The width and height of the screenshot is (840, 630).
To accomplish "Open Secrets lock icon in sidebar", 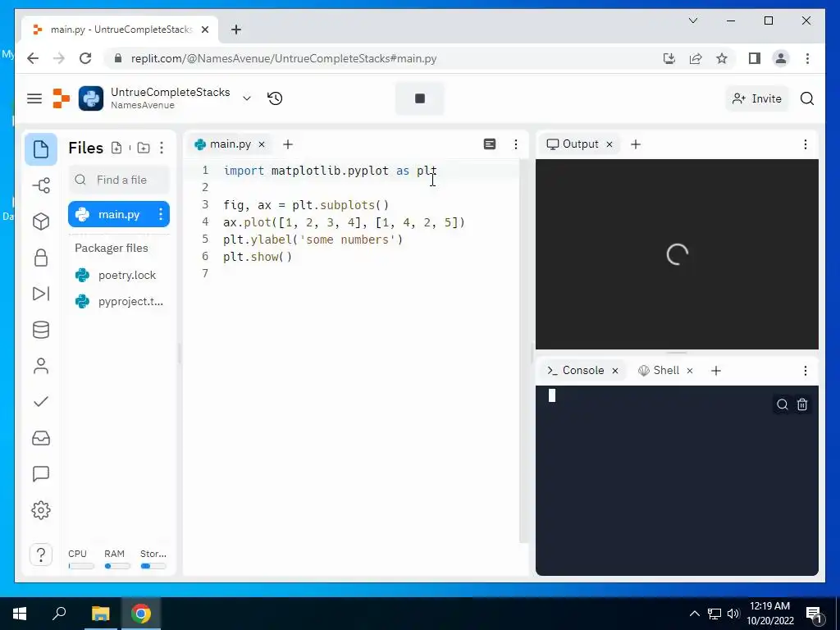I will (41, 258).
